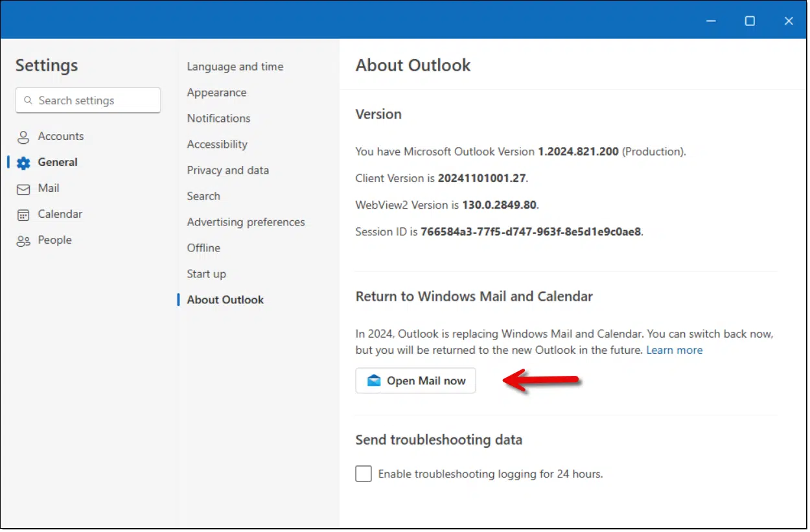Viewport: 810px width, 532px height.
Task: Click the Accounts person icon
Action: [x=23, y=137]
